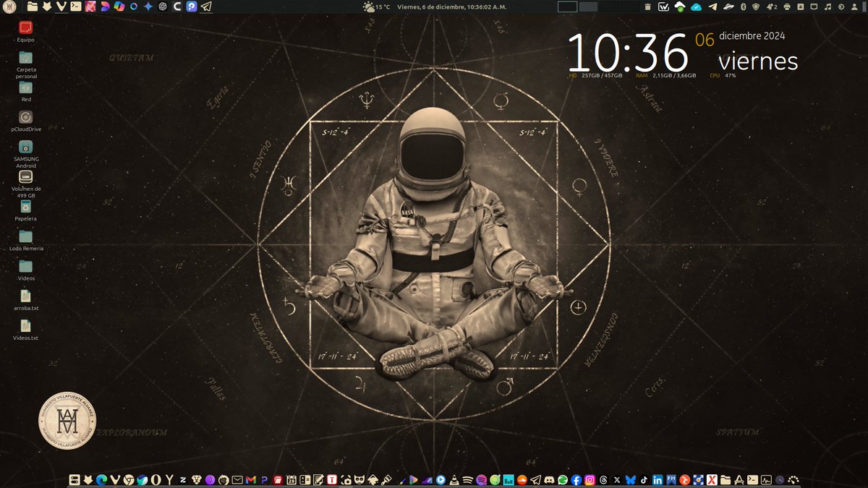Open system monitor graph icon in dock

(766, 479)
